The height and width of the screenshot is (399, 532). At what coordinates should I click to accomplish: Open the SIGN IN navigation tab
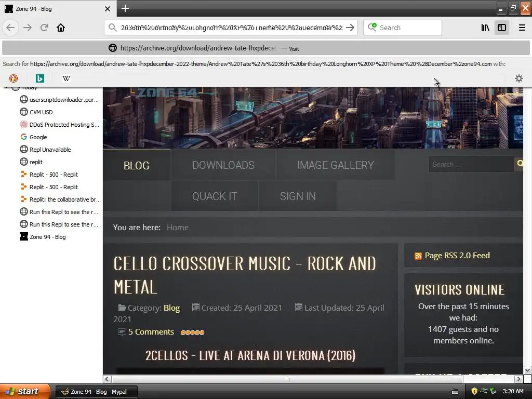[298, 196]
